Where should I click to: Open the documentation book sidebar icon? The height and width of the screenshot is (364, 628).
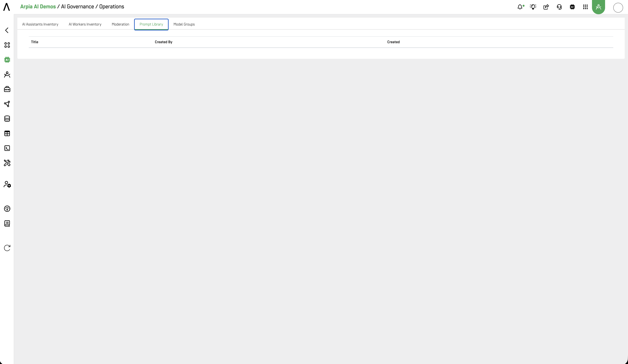click(7, 223)
